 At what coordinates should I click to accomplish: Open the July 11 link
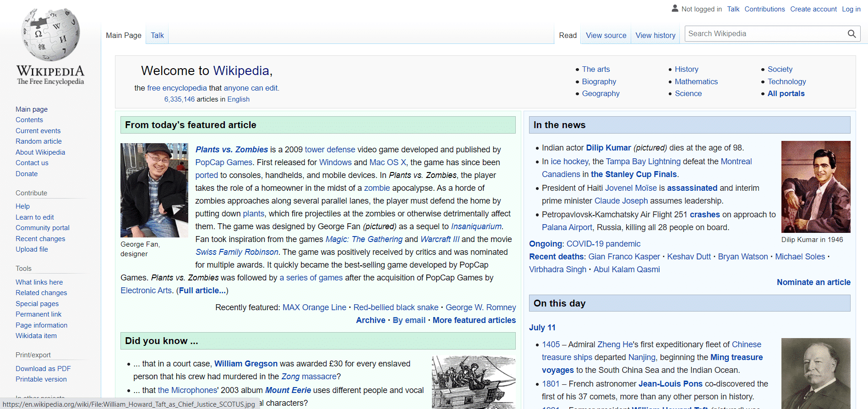542,328
